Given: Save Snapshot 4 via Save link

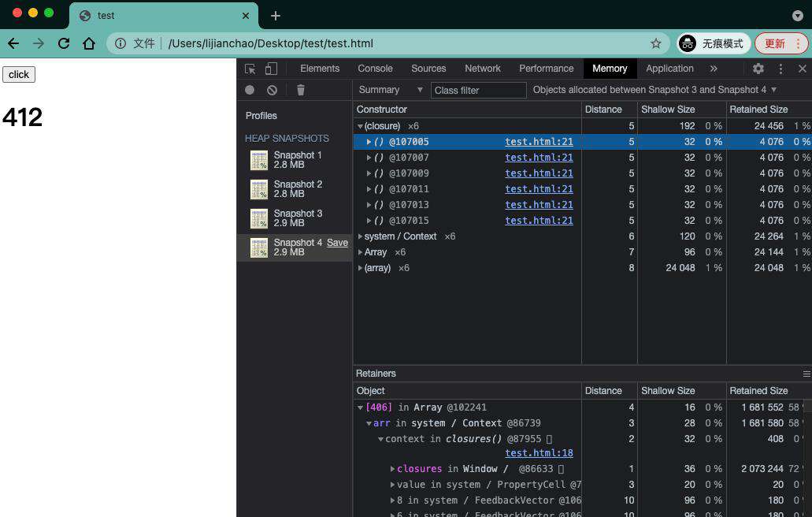Looking at the screenshot, I should coord(337,243).
